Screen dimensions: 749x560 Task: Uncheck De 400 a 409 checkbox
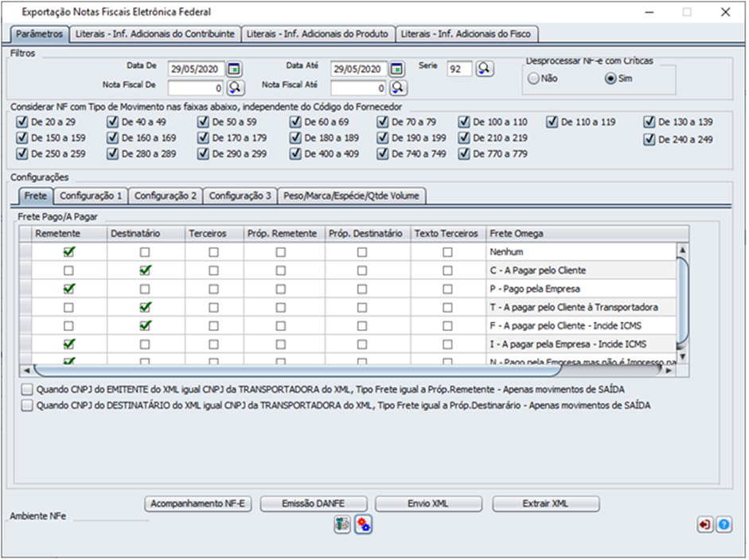coord(295,154)
